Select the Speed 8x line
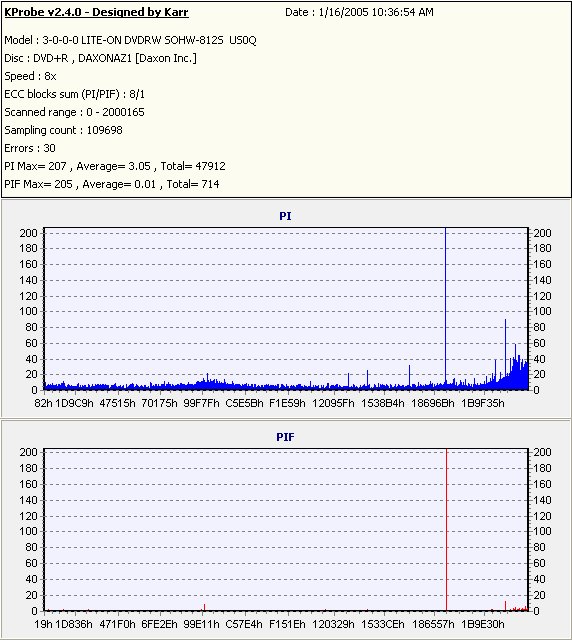 (30, 76)
